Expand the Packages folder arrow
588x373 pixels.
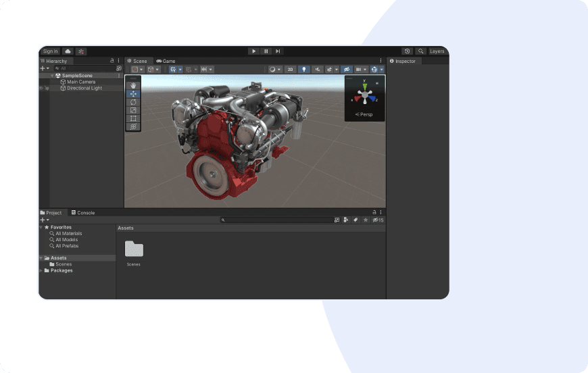coord(41,270)
